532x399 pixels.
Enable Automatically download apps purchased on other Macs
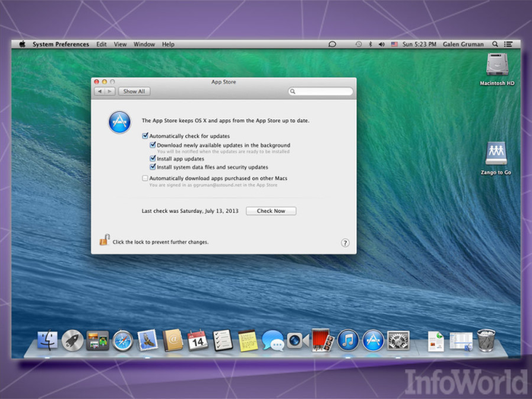tap(145, 178)
